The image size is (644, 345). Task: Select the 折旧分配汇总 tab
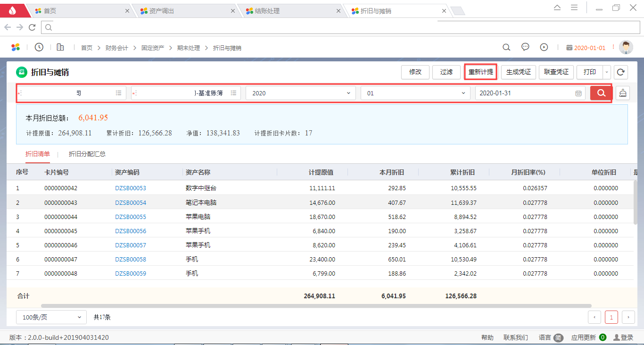(x=87, y=154)
